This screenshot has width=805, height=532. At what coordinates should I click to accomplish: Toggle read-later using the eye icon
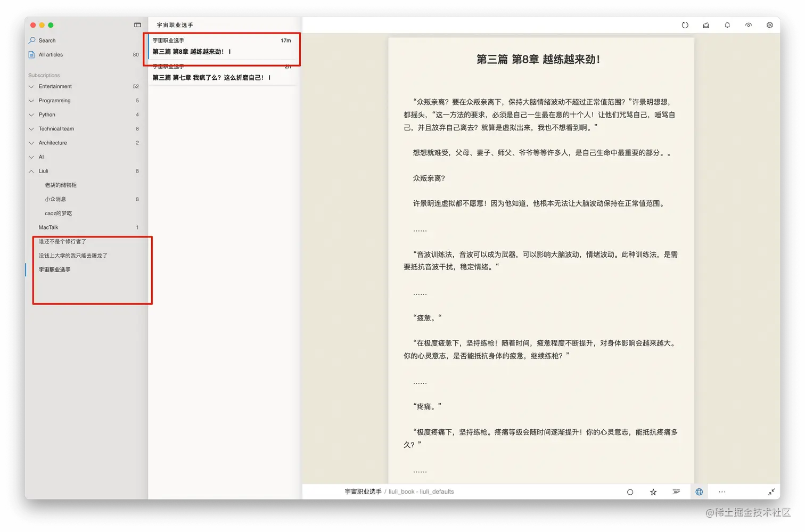click(x=748, y=24)
